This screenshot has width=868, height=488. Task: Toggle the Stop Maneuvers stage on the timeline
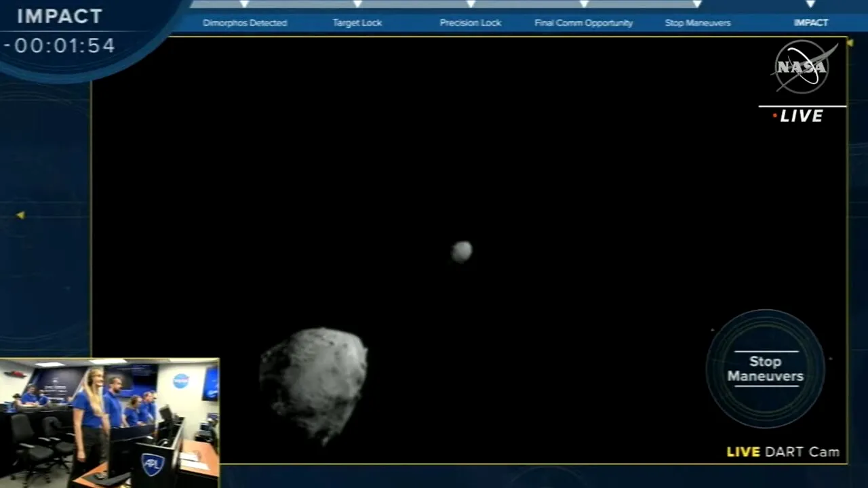697,22
